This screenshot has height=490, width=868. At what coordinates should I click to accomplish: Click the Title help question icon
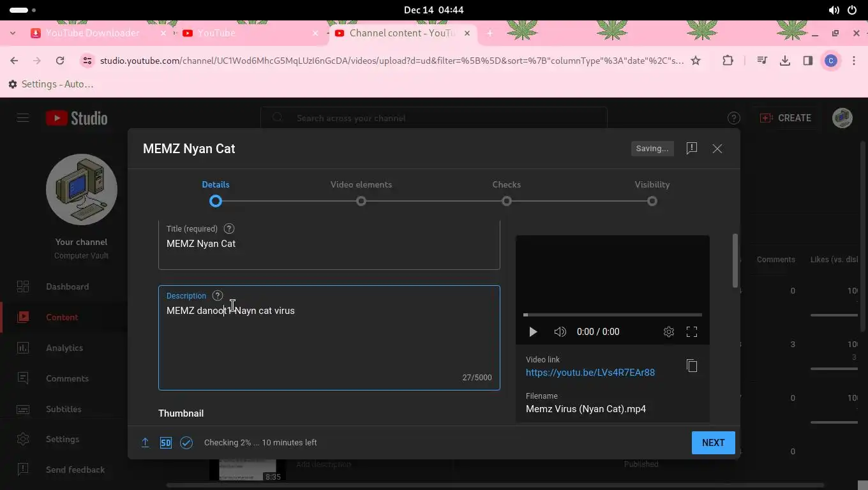[229, 228]
